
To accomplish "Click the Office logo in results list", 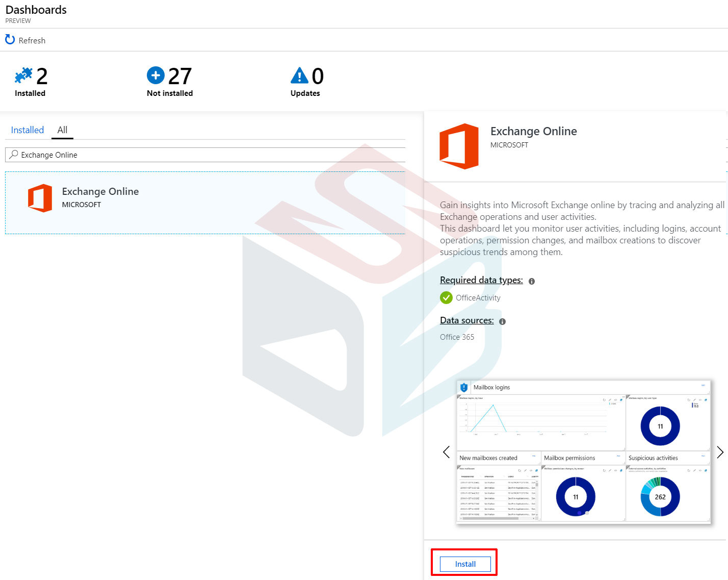I will pyautogui.click(x=40, y=198).
